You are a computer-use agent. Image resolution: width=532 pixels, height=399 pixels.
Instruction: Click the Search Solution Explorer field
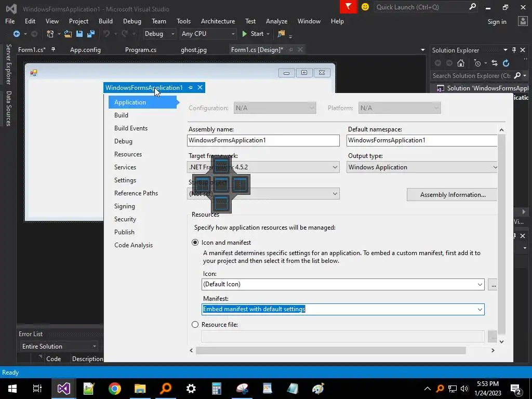[x=471, y=76]
